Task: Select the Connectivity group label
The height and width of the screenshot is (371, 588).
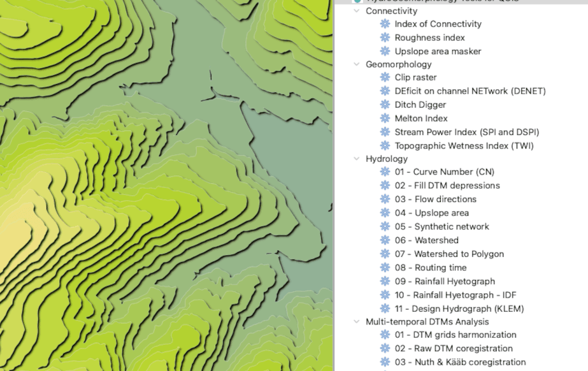Action: click(392, 11)
